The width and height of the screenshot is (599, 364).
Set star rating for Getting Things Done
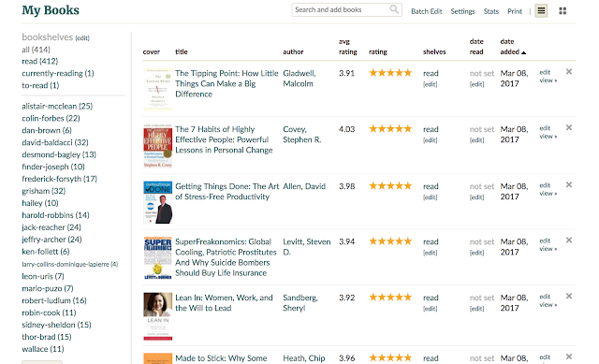coord(390,186)
